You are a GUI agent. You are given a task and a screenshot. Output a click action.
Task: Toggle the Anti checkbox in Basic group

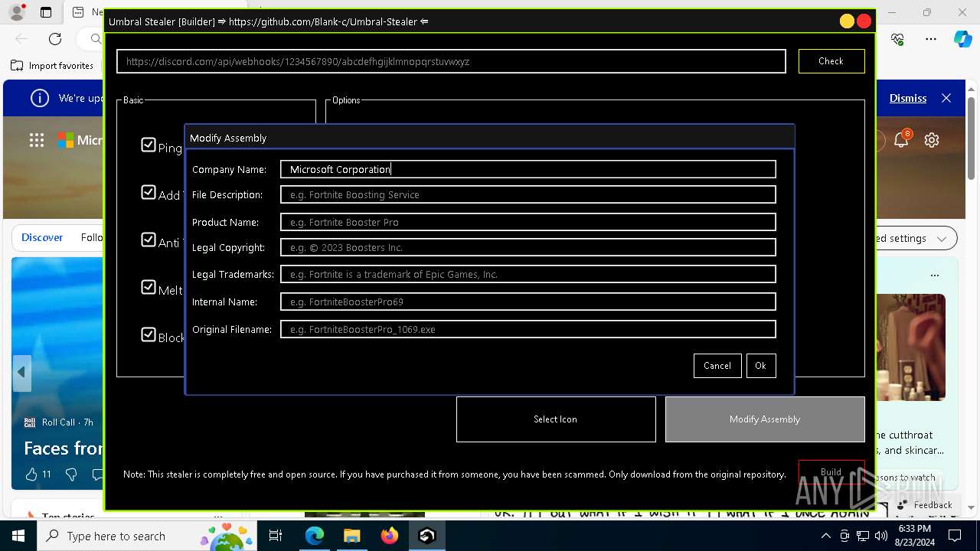149,240
